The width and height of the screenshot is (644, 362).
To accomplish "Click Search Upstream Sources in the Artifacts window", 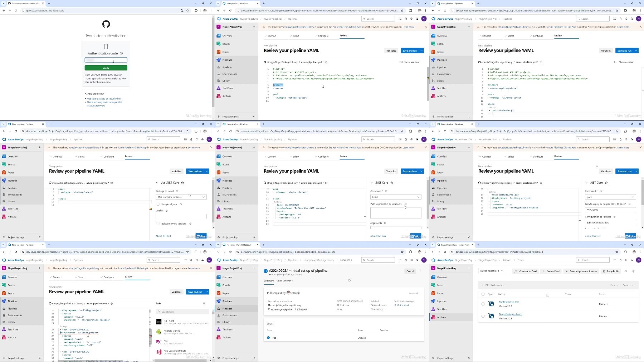I will [x=581, y=271].
